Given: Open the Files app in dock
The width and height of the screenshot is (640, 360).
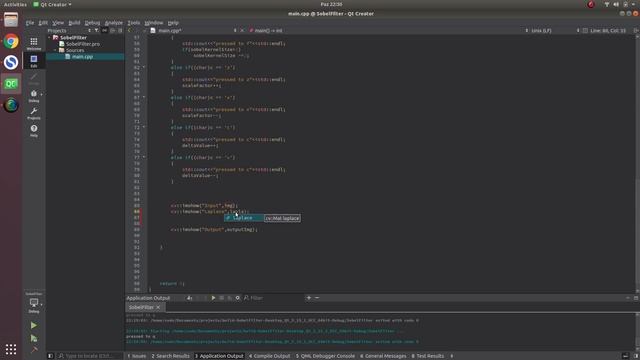Looking at the screenshot, I should pos(11,20).
